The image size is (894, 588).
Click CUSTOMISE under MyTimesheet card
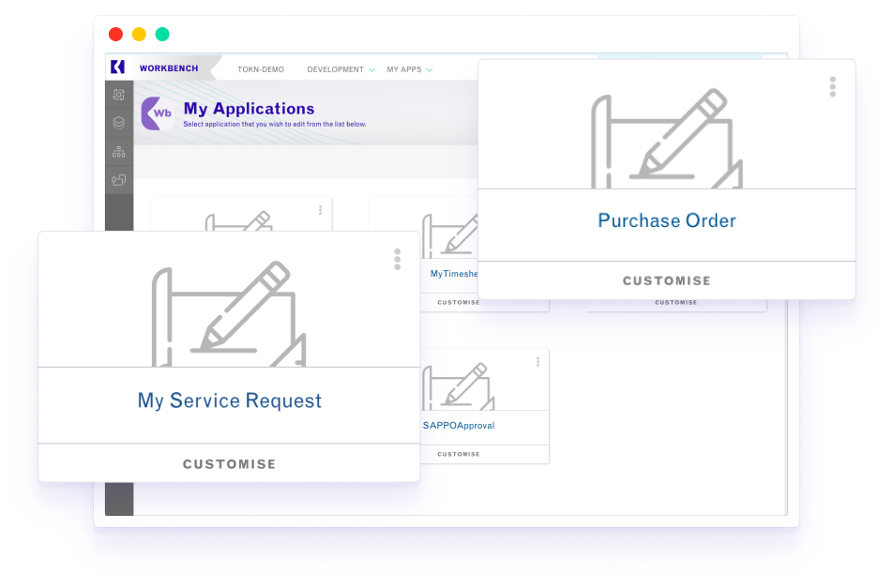tap(459, 303)
